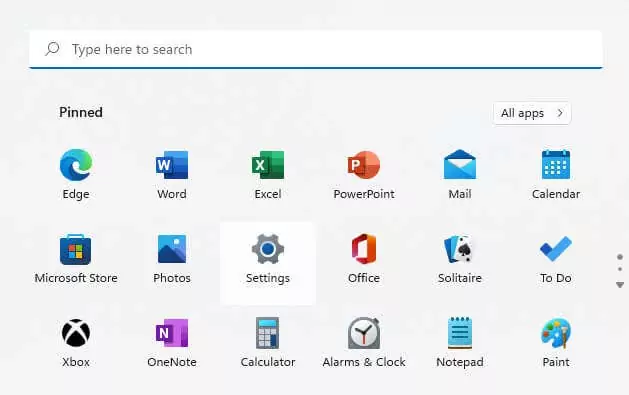
Task: Click the All apps button
Action: [x=532, y=113]
